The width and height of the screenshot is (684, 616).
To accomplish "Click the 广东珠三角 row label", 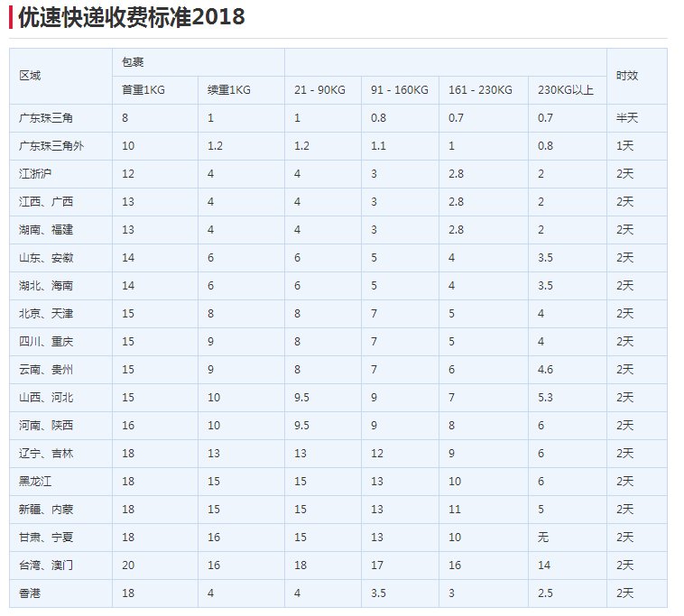I will tap(45, 118).
